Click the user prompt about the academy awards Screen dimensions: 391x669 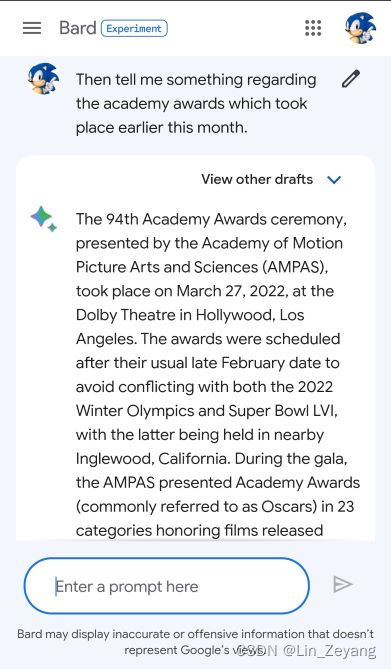coord(196,103)
